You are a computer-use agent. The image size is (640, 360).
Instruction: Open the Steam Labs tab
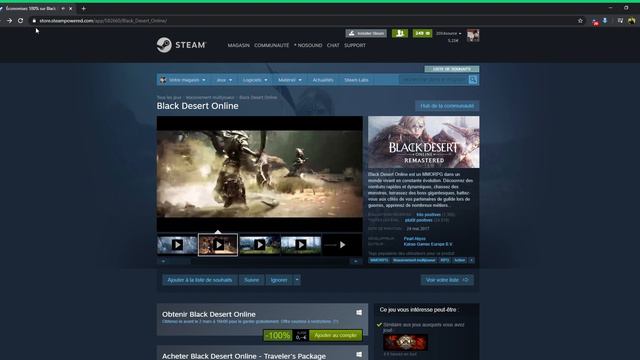click(x=356, y=80)
